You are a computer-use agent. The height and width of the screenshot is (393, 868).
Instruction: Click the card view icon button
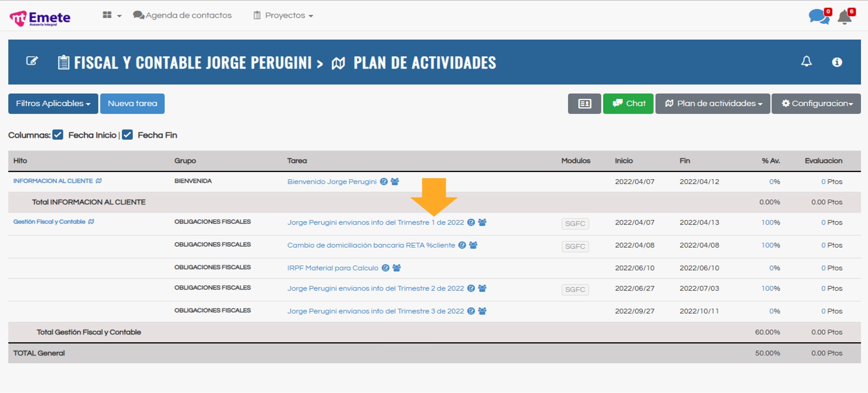coord(584,104)
